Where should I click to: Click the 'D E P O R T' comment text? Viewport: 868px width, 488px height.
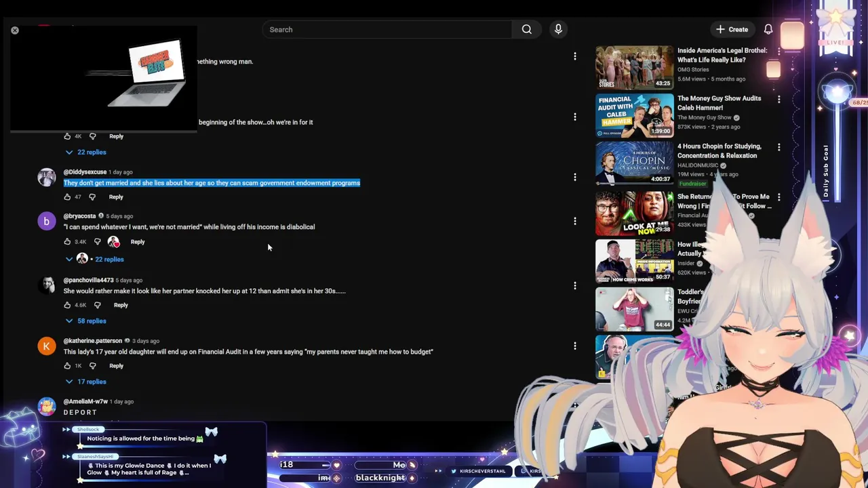pos(80,412)
